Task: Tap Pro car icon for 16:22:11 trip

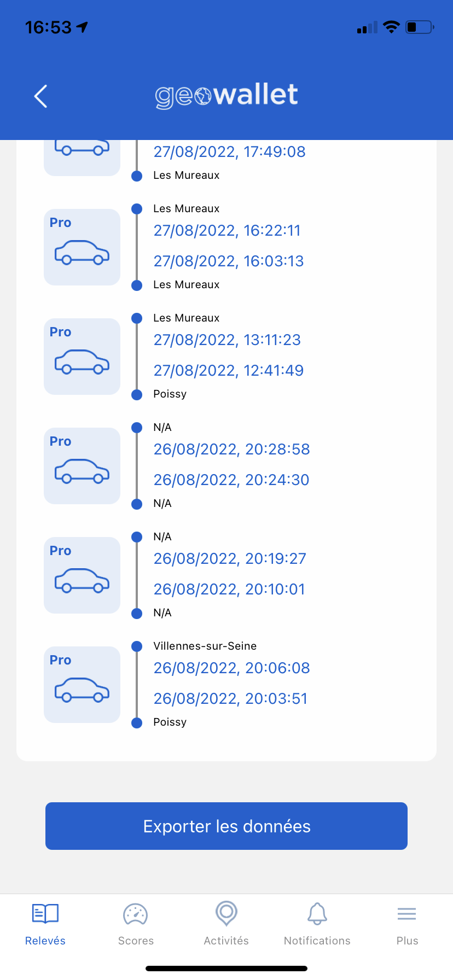Action: pyautogui.click(x=82, y=247)
